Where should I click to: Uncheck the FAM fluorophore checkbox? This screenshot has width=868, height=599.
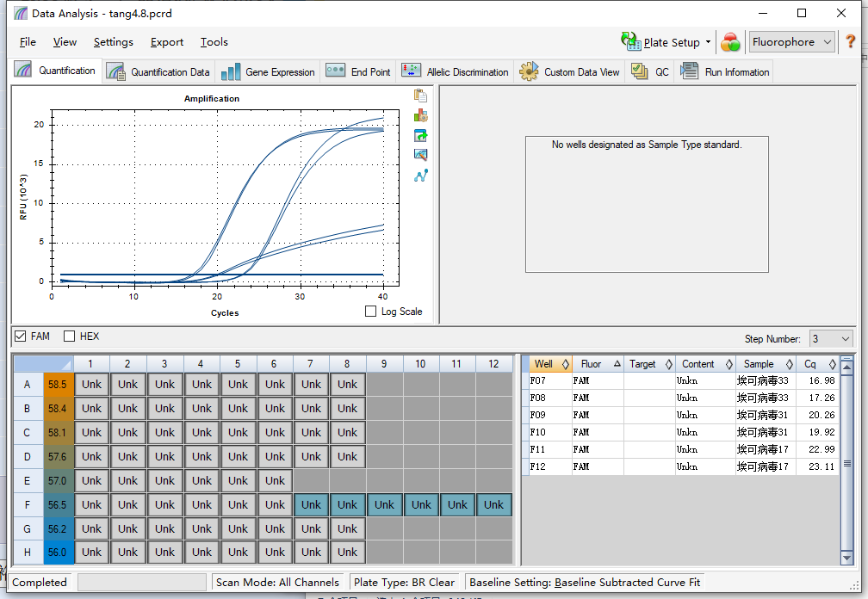21,337
